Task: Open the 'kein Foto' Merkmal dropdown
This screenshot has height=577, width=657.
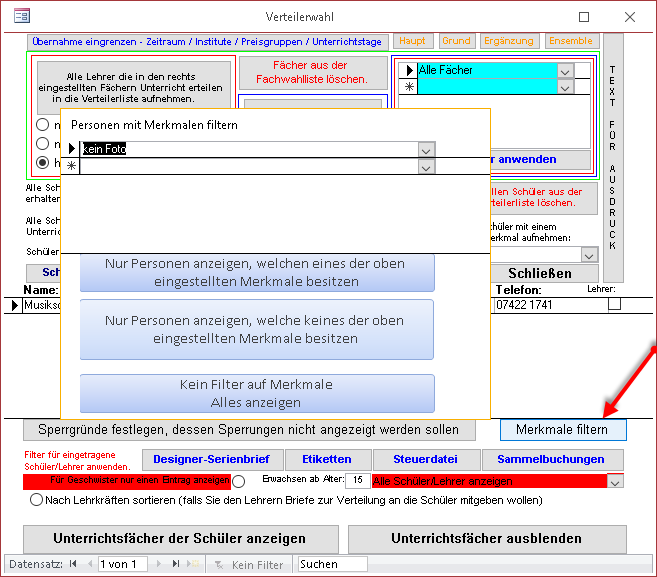Action: click(426, 149)
